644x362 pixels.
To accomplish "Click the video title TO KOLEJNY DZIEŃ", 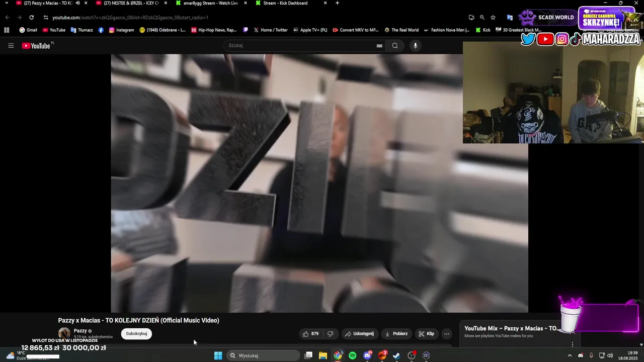I will (x=139, y=320).
